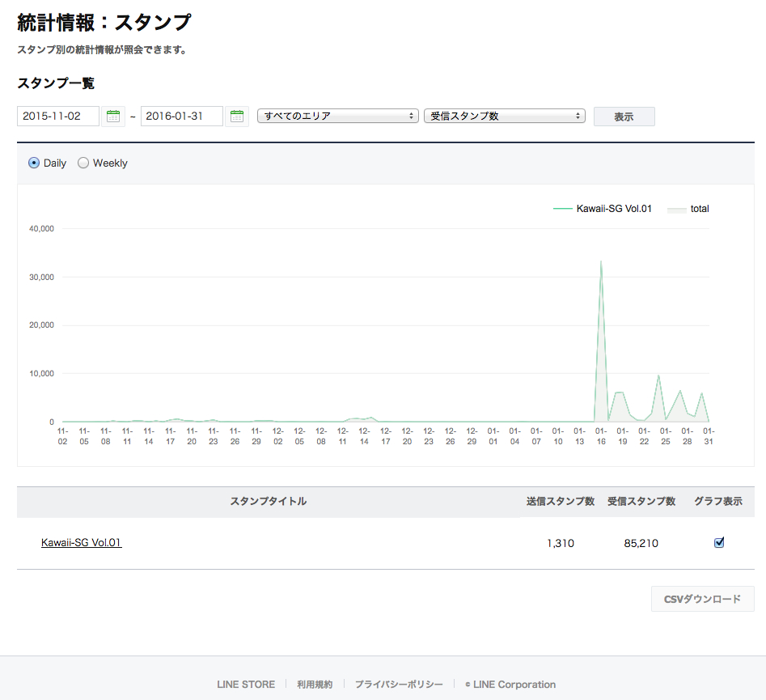766x700 pixels.
Task: Click the 12-14 x-axis date label
Action: click(x=364, y=436)
